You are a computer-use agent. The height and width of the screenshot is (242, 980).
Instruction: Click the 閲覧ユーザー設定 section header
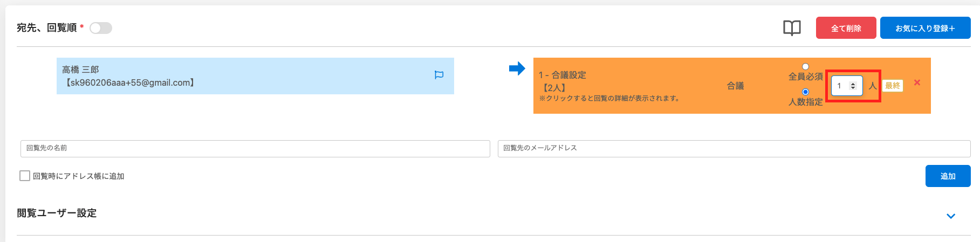click(x=57, y=213)
